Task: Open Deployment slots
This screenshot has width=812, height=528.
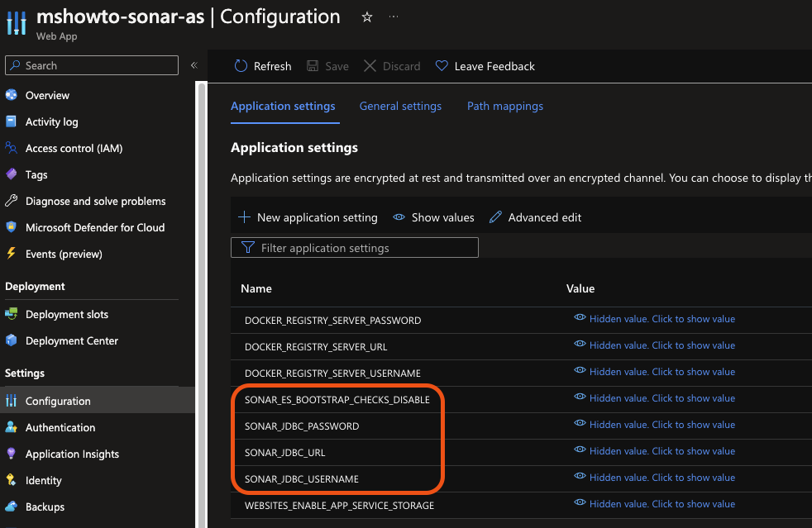Action: point(67,314)
